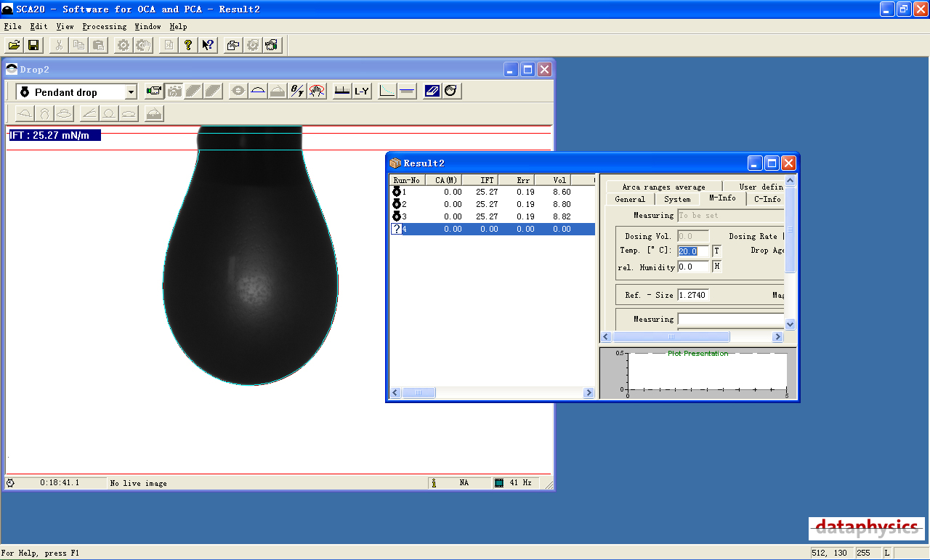Click the yellow question mark Help icon
Screen dimensions: 930x560
[x=188, y=45]
